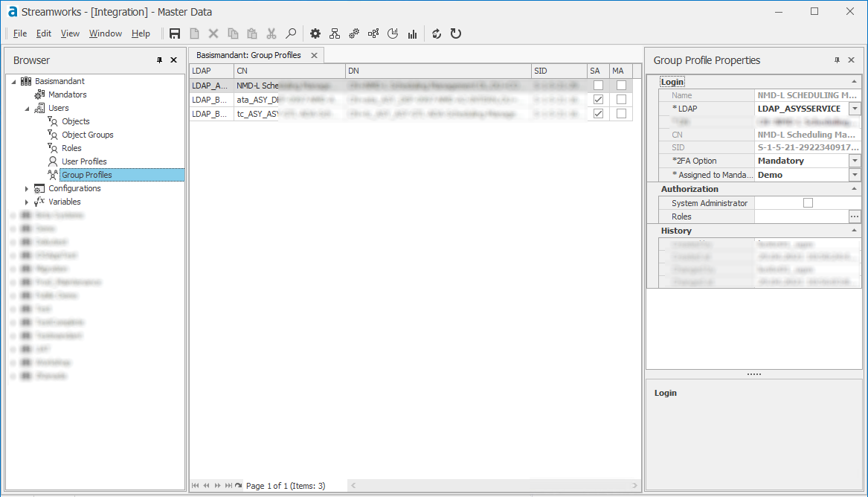
Task: Select Mandators in the browser tree
Action: point(68,94)
